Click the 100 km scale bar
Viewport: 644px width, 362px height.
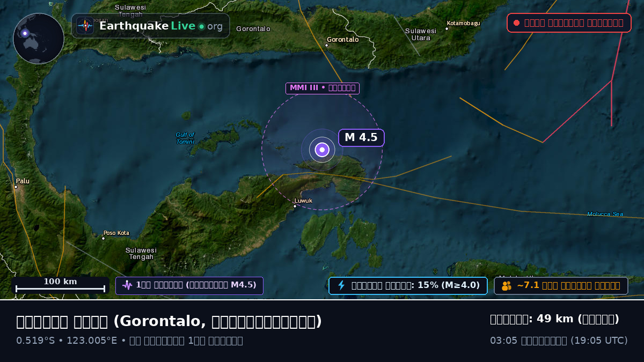[60, 285]
